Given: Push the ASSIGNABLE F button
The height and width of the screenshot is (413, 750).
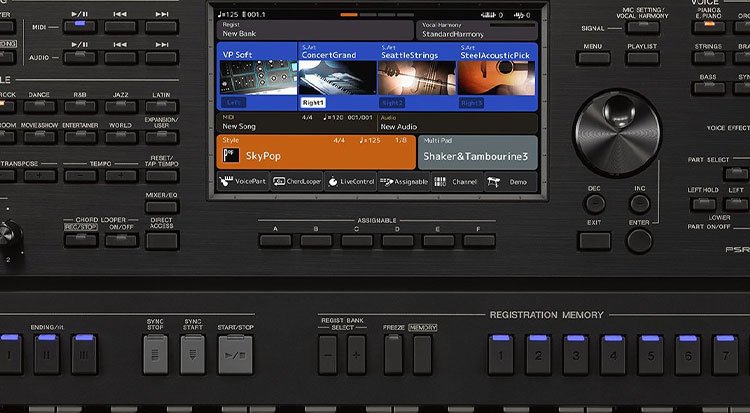Looking at the screenshot, I should [479, 240].
